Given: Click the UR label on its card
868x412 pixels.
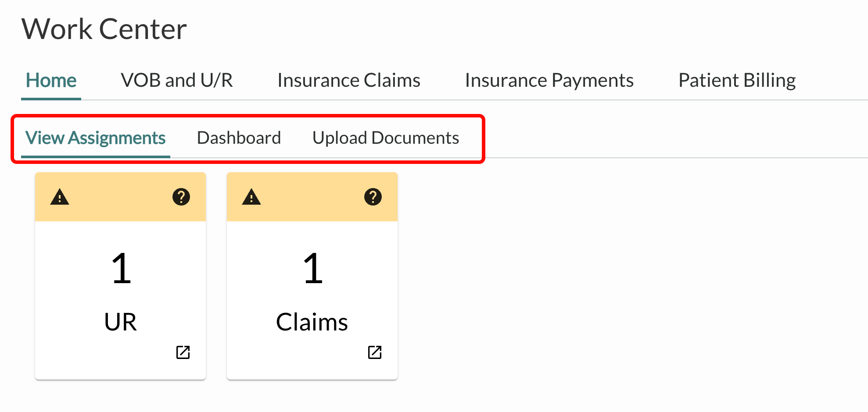Looking at the screenshot, I should pyautogui.click(x=121, y=322).
